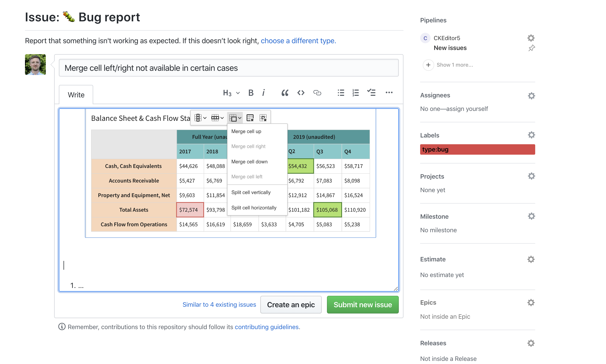
Task: Apply italic formatting
Action: [263, 93]
